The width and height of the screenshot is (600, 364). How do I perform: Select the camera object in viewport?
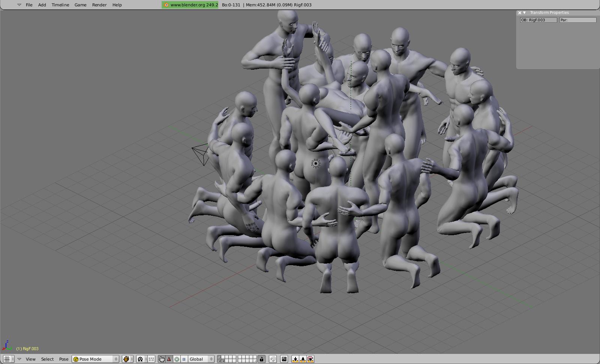click(201, 154)
